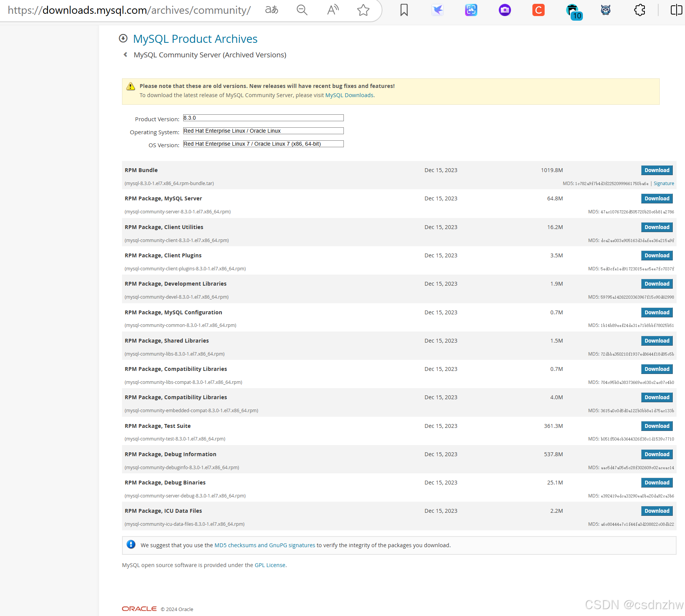Click the MySQL Community Server (Archived Versions) text
Screen dimensions: 685x616
pyautogui.click(x=210, y=55)
